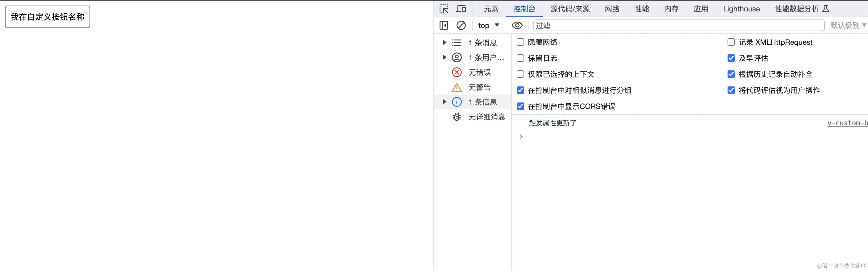This screenshot has height=271, width=868.
Task: Uncheck 在控制台中显示CORS错误
Action: [520, 106]
